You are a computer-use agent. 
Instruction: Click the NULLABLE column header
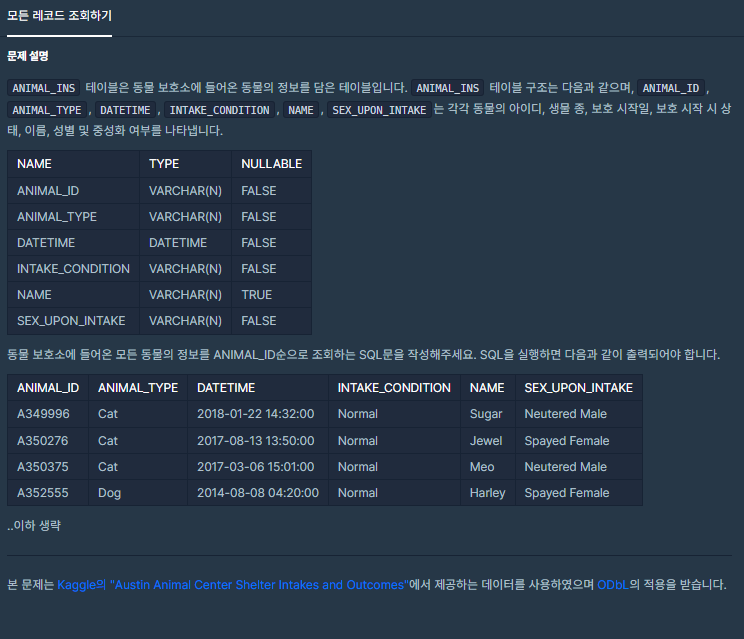[x=271, y=164]
